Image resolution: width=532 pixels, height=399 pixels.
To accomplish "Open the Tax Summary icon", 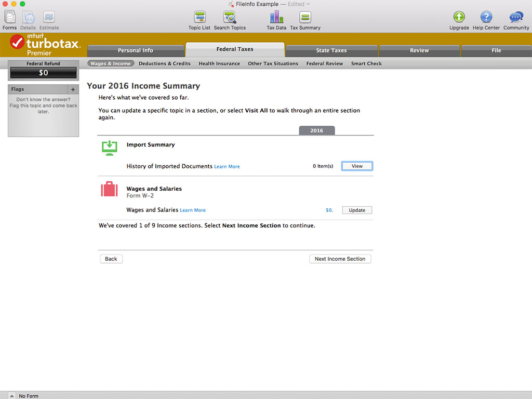I will pyautogui.click(x=305, y=17).
